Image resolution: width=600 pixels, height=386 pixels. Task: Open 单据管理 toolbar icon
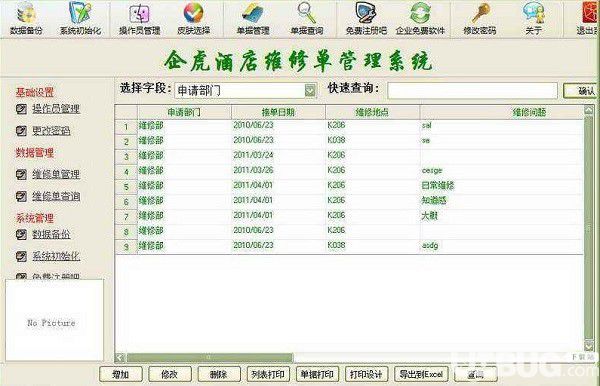(x=253, y=18)
